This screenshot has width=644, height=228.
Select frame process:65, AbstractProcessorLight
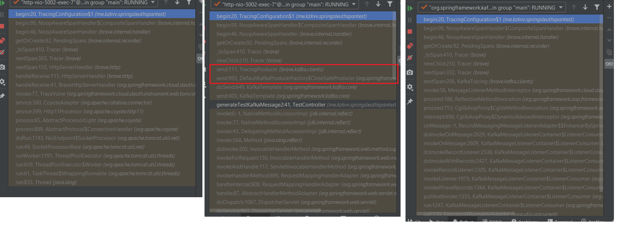click(x=102, y=120)
